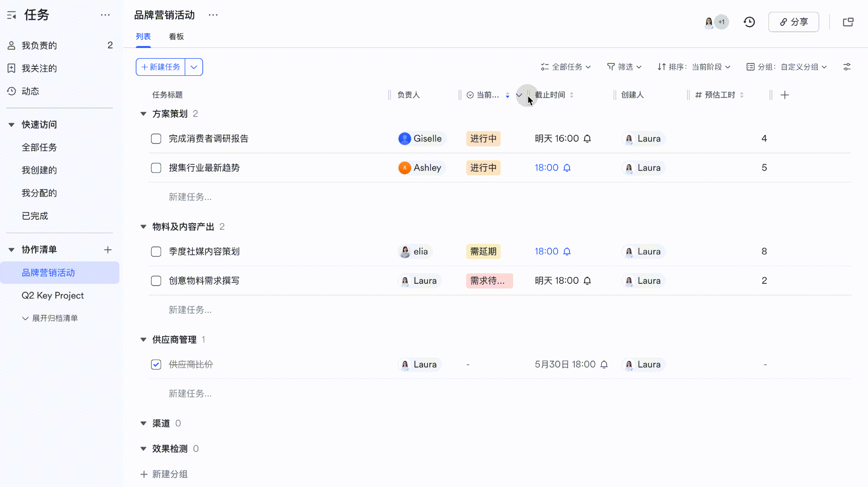Screen dimensions: 868x487
Task: Click the 分享 share button
Action: pyautogui.click(x=793, y=22)
